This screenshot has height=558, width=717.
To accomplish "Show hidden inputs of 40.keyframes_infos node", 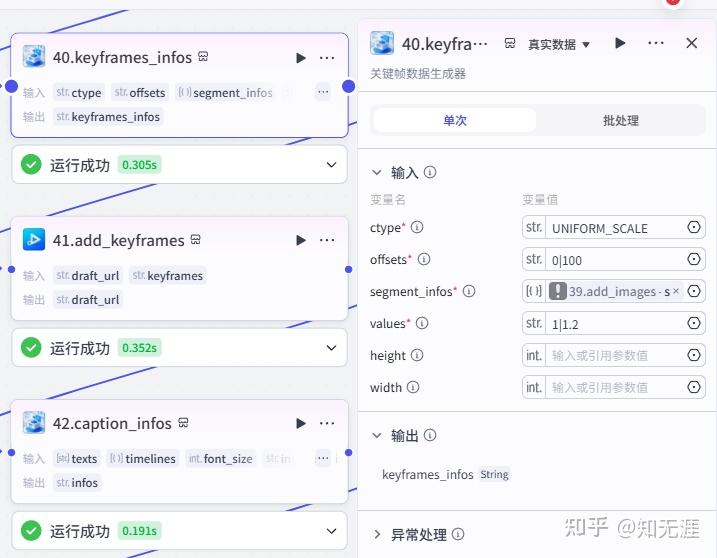I will [x=323, y=92].
